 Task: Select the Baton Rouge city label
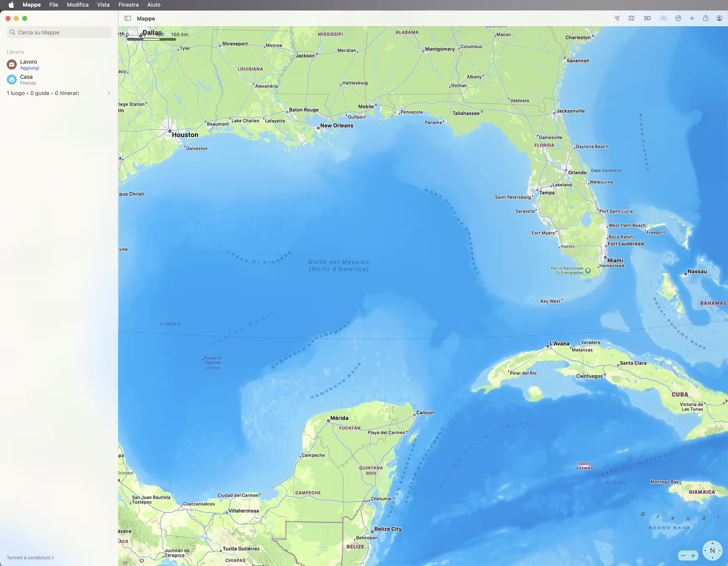[304, 110]
